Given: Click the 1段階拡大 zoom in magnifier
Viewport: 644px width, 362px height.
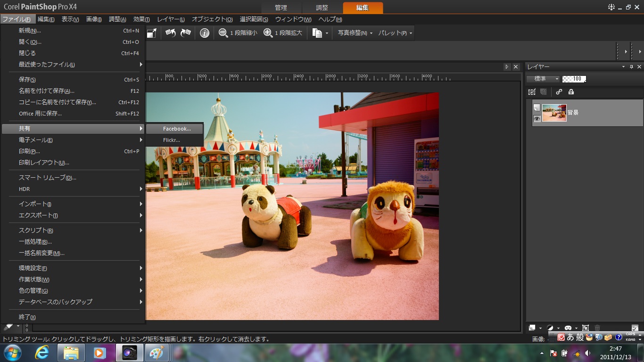Looking at the screenshot, I should pos(268,33).
